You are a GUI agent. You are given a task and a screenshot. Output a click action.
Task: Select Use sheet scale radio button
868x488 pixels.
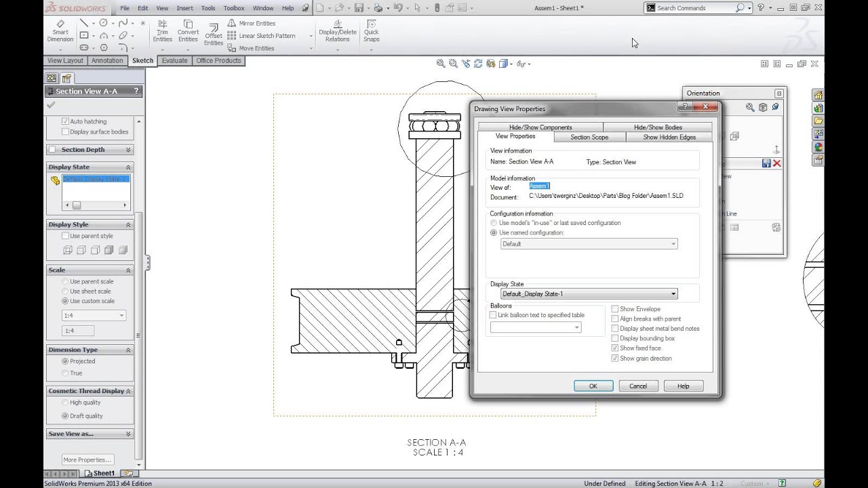tap(65, 291)
